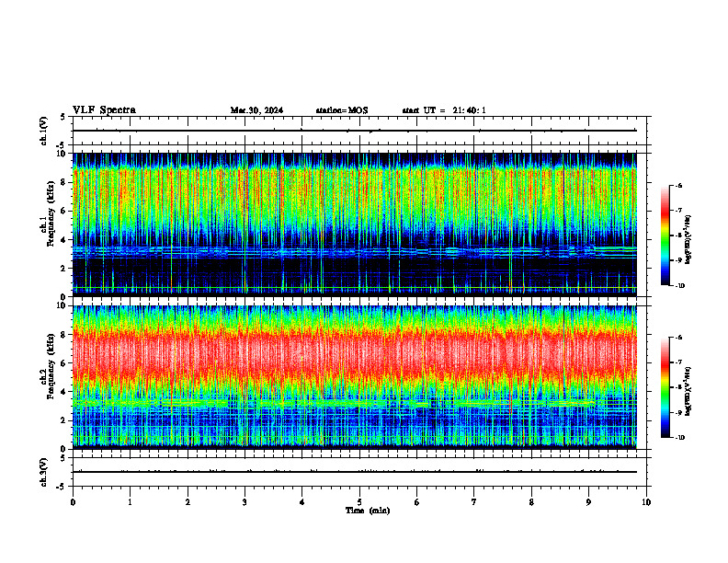Image resolution: width=728 pixels, height=563 pixels.
Task: Click time axis tick label "5"
Action: [x=359, y=502]
